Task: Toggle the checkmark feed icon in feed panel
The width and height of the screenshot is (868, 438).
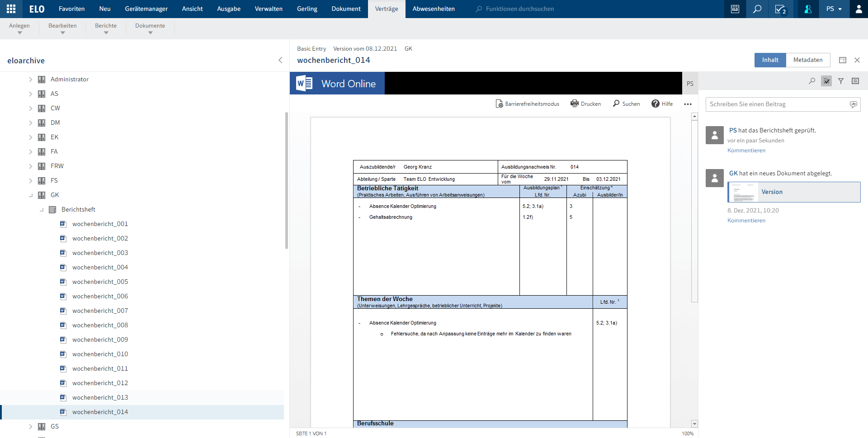Action: click(826, 81)
